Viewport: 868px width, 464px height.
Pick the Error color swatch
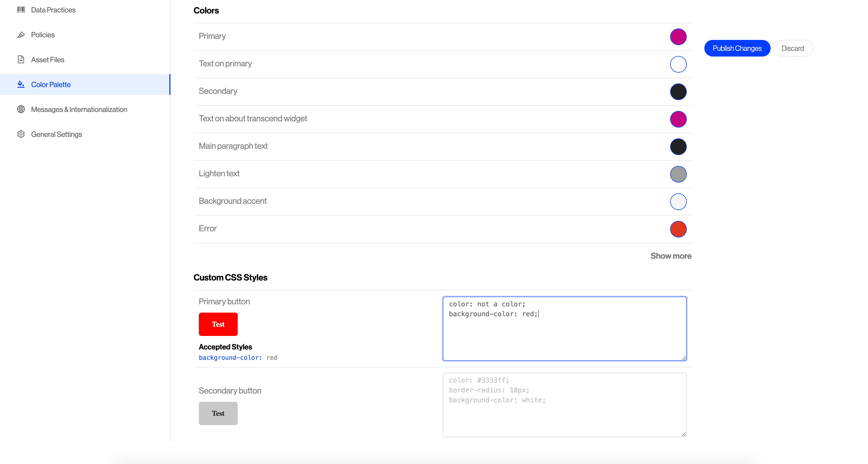[678, 229]
